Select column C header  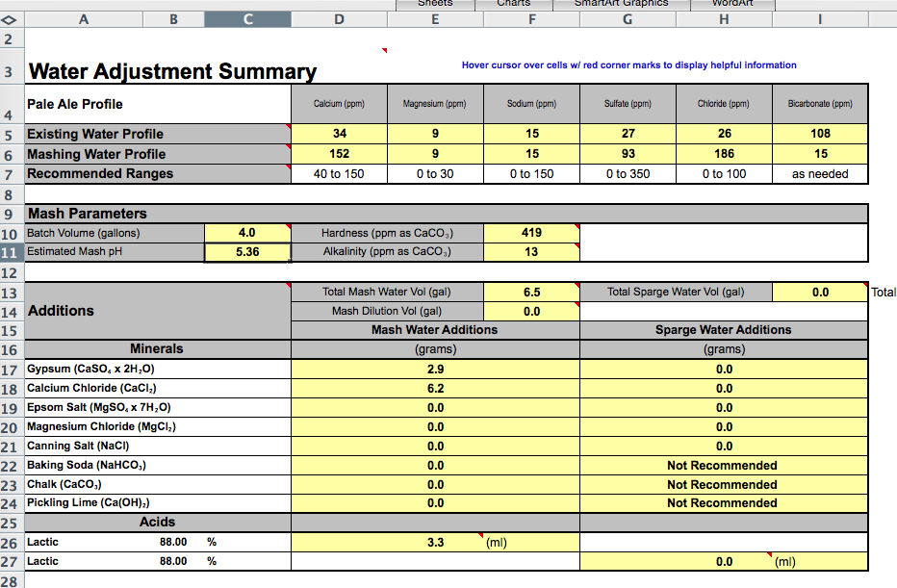point(247,20)
